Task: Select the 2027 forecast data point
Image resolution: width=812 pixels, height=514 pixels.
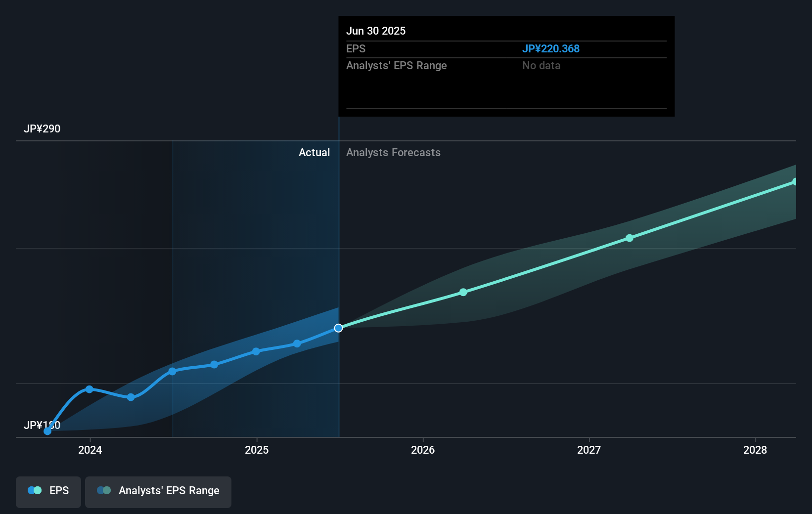Action: pyautogui.click(x=629, y=238)
